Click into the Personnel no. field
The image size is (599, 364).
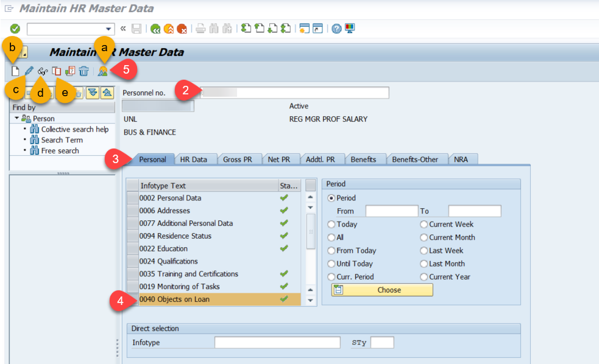pos(295,93)
